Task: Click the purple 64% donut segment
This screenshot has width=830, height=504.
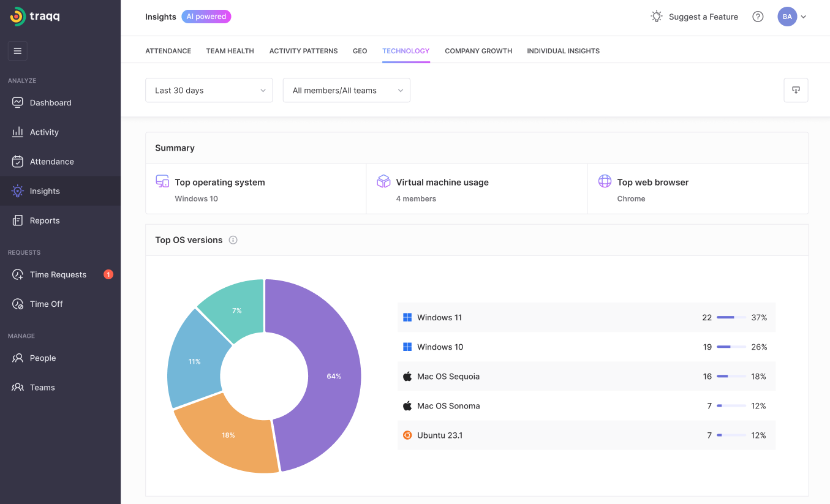Action: [325, 374]
